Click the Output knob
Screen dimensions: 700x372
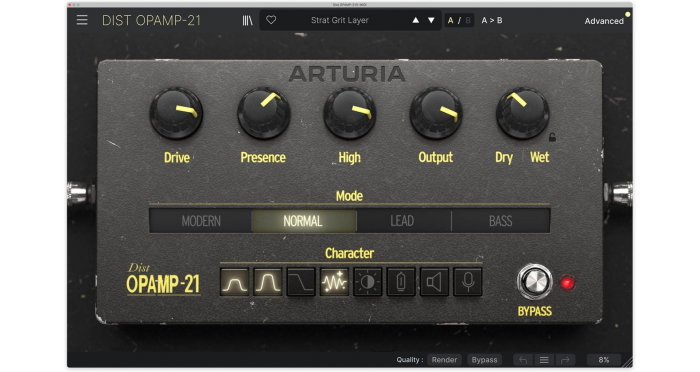tap(436, 113)
